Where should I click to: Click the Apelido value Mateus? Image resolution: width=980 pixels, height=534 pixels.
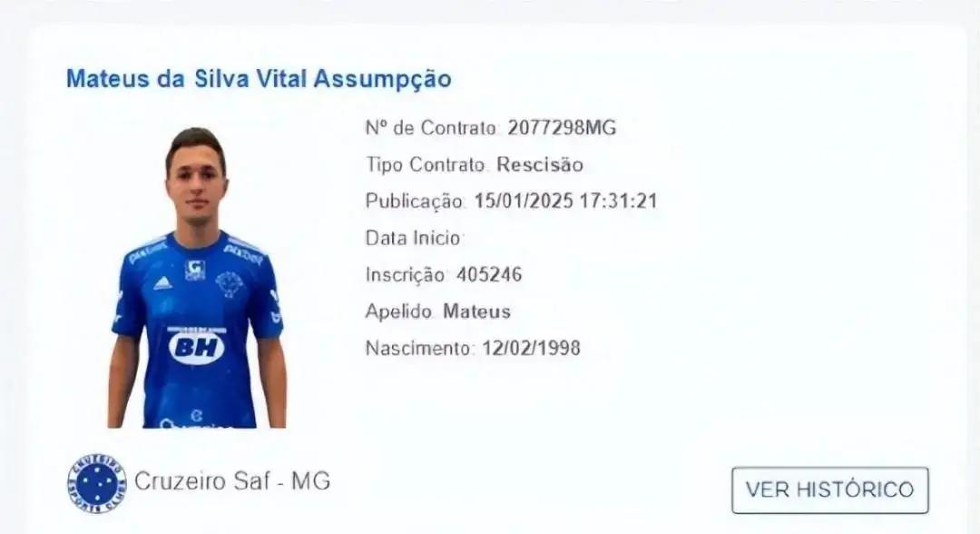(x=477, y=311)
